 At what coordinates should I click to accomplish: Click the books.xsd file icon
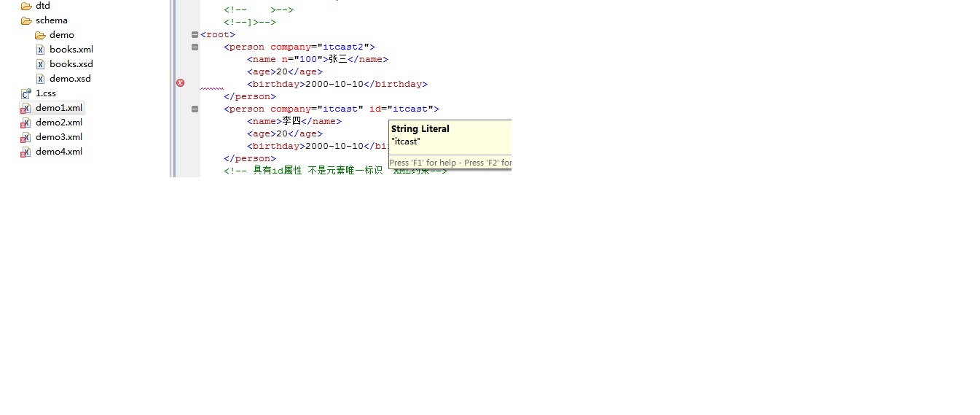coord(41,64)
